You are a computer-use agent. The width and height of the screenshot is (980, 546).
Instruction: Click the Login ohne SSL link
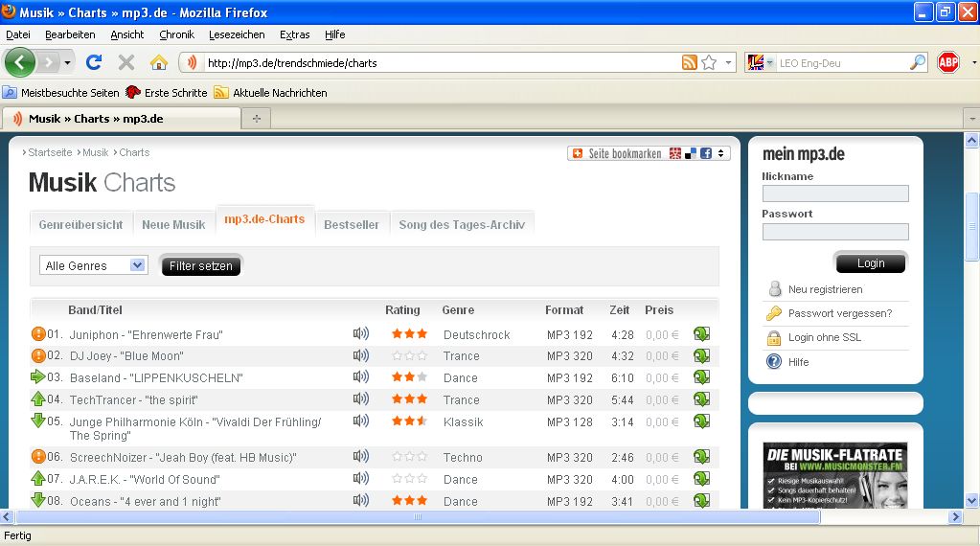tap(825, 337)
